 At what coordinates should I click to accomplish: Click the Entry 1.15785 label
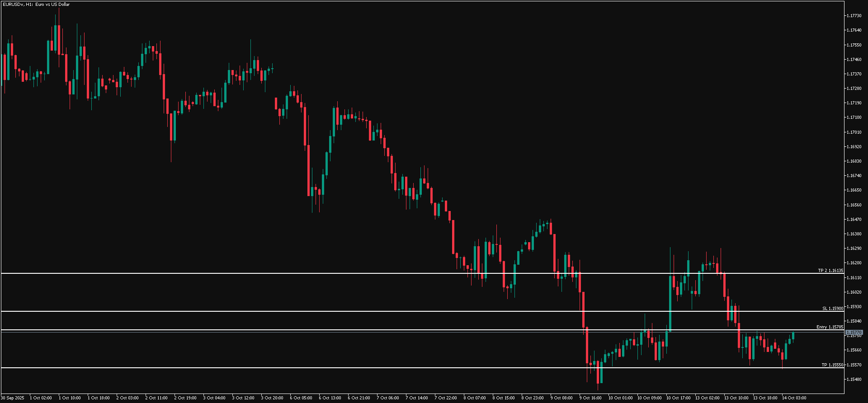pyautogui.click(x=829, y=327)
